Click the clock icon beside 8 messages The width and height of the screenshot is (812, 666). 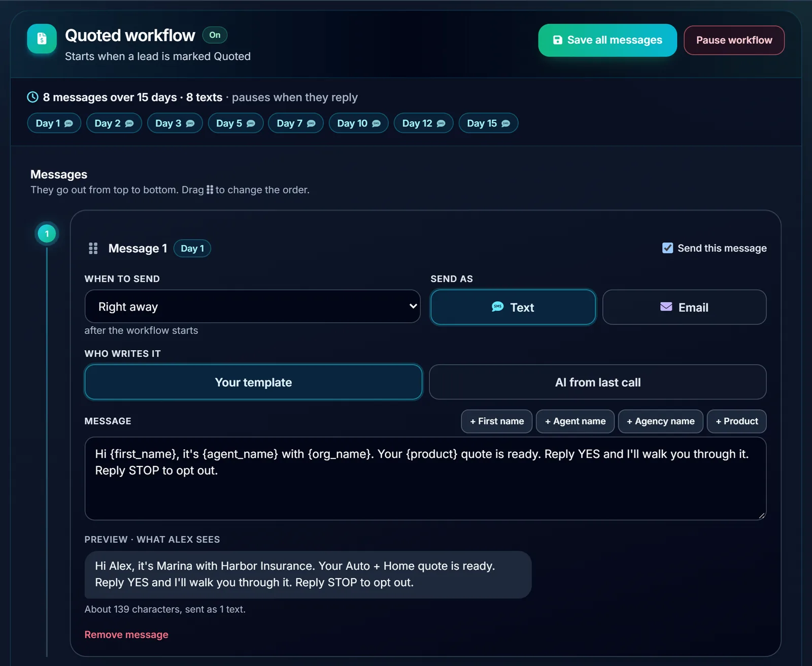click(32, 97)
